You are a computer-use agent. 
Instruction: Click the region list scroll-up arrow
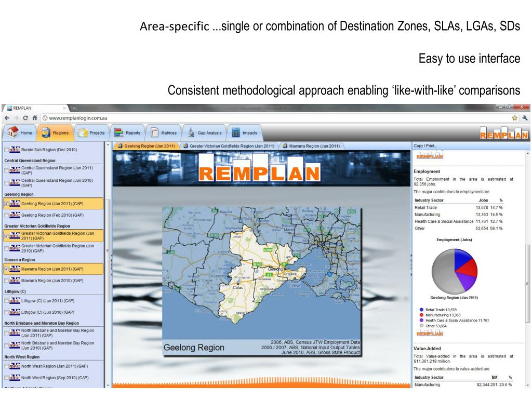(108, 145)
